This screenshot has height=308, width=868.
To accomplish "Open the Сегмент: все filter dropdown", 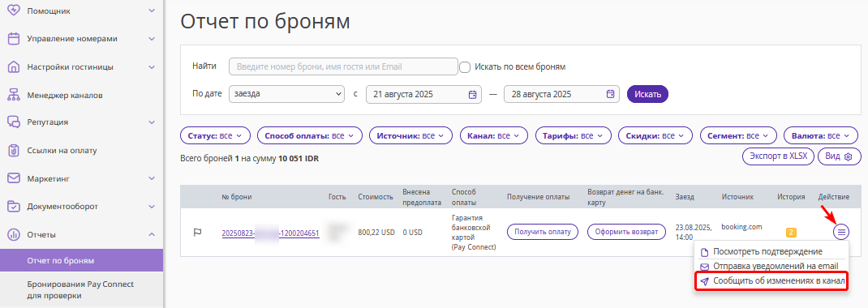I will tap(738, 135).
